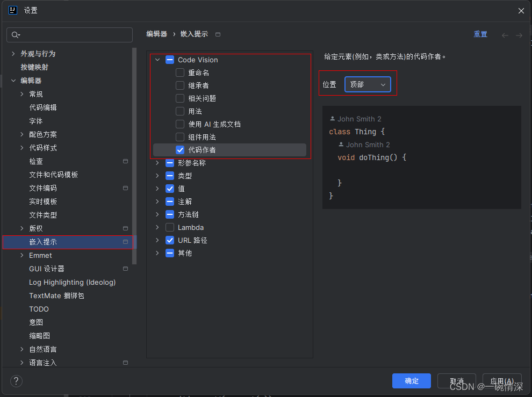532x397 pixels.
Task: Enable the 用法 checkbox under Code Vision
Action: pyautogui.click(x=180, y=111)
